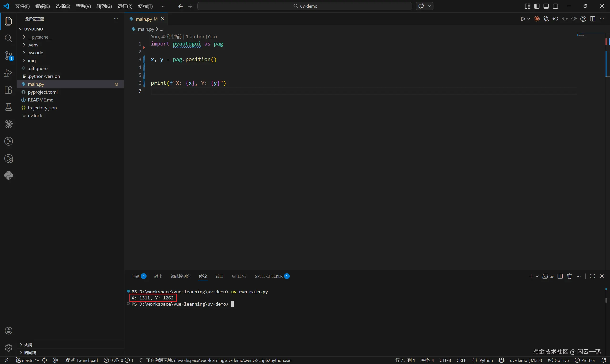Run Python file play button

click(523, 19)
